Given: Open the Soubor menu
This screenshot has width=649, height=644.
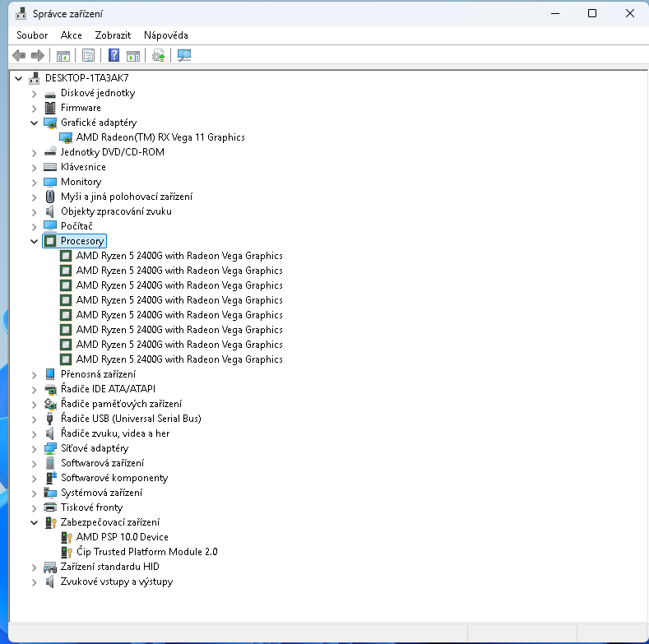Looking at the screenshot, I should (x=32, y=35).
